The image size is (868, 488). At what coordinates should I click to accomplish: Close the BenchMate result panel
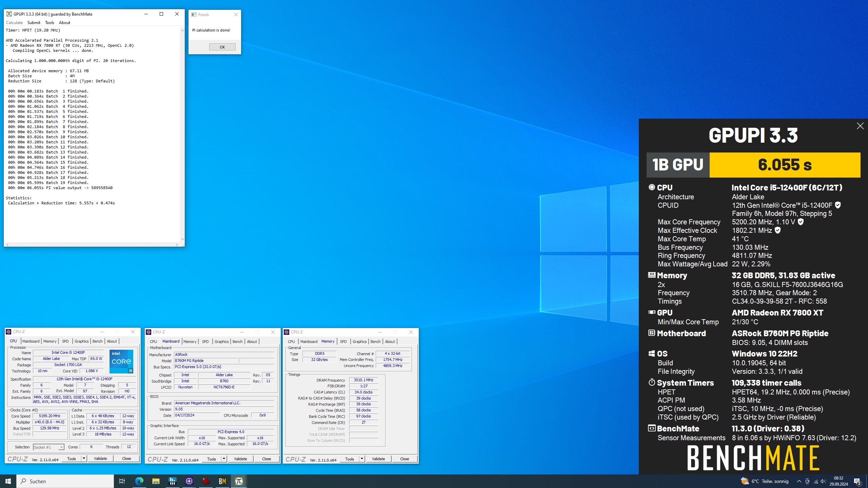(x=860, y=126)
